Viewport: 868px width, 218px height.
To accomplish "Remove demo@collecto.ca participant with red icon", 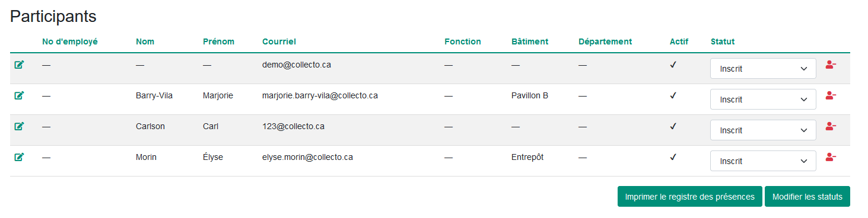I will (x=831, y=65).
